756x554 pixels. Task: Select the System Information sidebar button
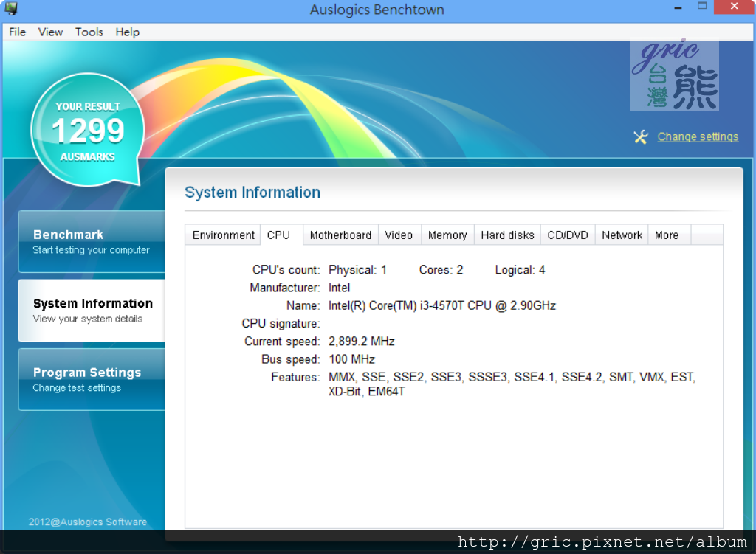92,311
